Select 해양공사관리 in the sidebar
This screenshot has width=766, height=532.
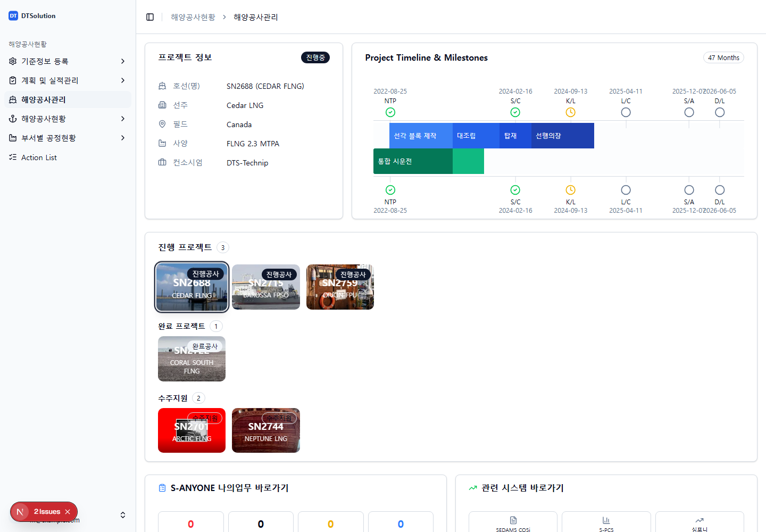[68, 99]
